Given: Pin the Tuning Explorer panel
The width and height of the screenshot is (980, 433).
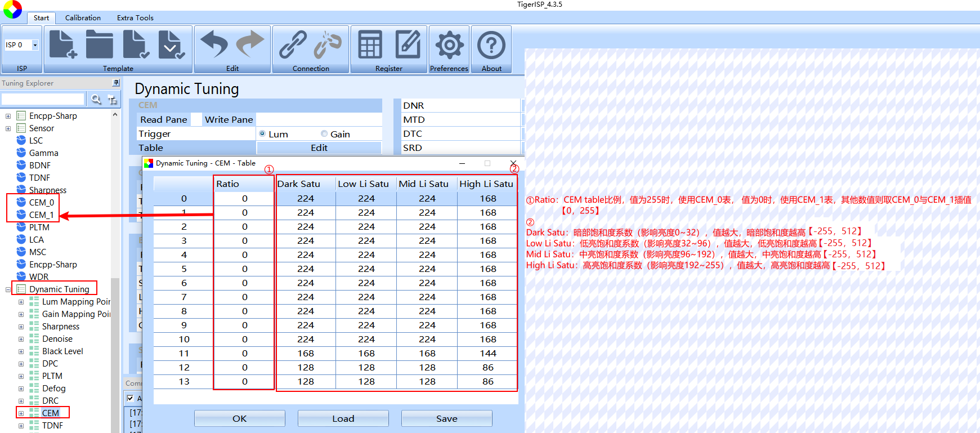Looking at the screenshot, I should coord(116,83).
